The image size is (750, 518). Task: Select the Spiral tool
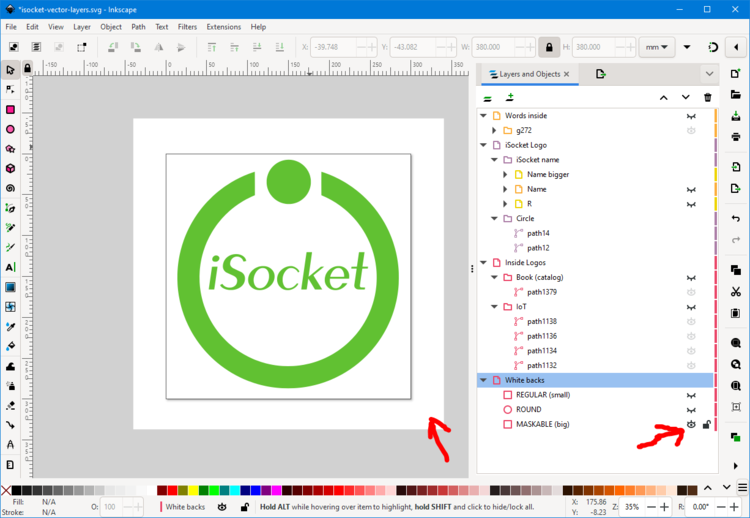[x=10, y=188]
